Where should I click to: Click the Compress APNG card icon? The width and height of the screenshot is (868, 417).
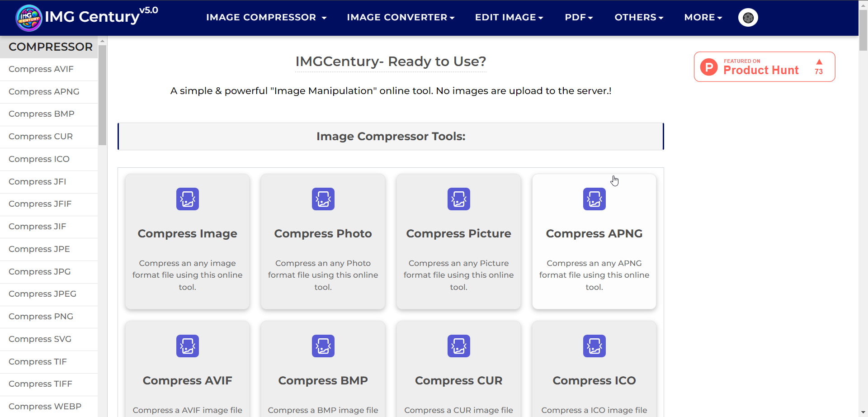point(594,199)
